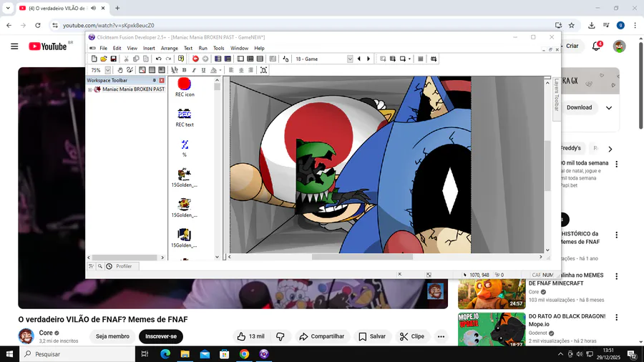Go to the previous frame arrow
This screenshot has width=644, height=362.
tap(359, 59)
